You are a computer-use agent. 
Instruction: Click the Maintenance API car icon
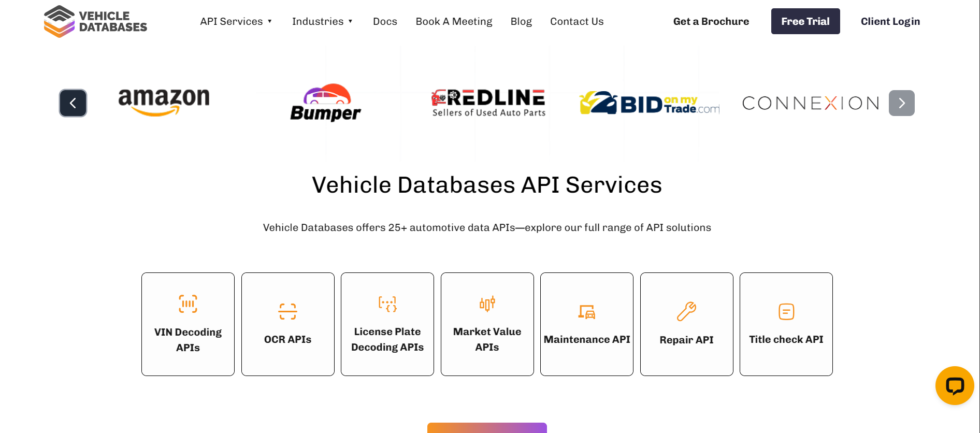[587, 311]
